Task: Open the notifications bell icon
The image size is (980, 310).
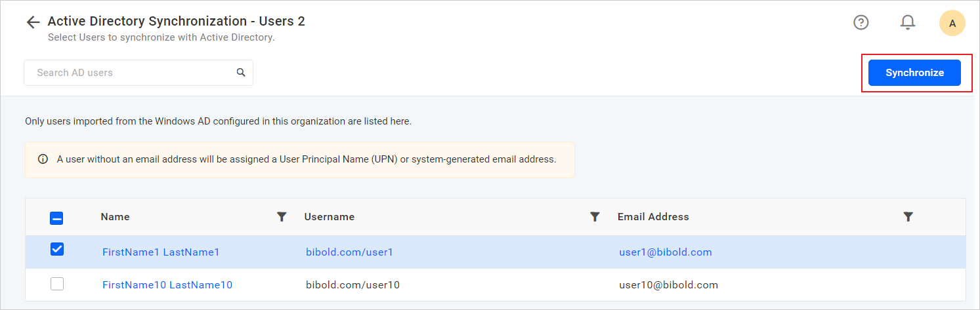Action: point(907,23)
